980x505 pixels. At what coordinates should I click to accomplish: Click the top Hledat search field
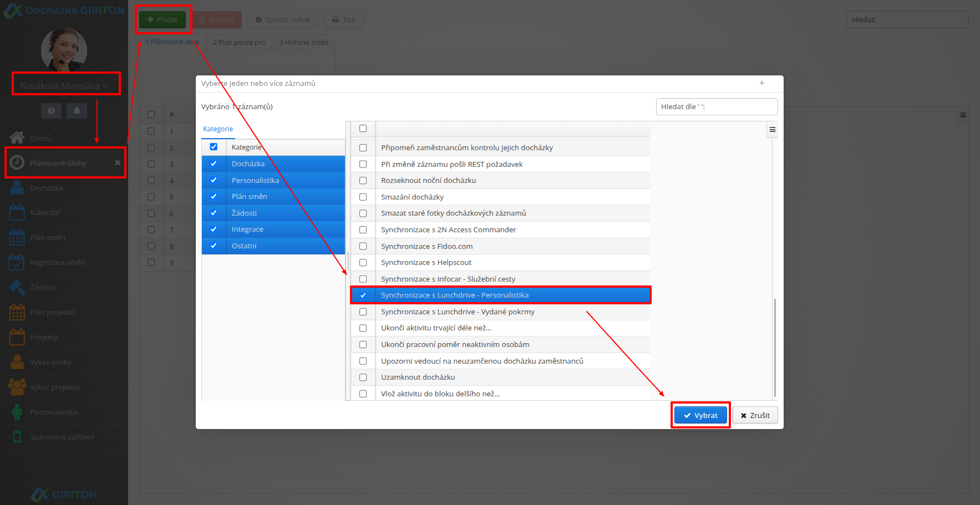tap(907, 19)
